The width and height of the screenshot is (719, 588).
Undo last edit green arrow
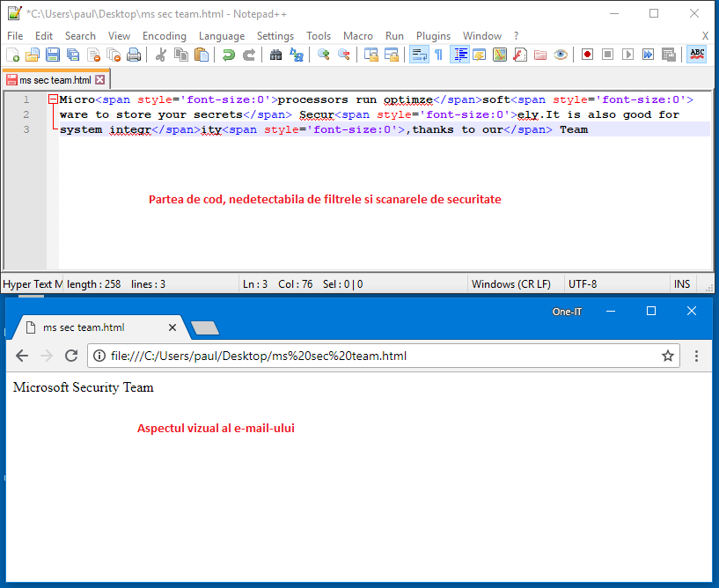point(228,55)
